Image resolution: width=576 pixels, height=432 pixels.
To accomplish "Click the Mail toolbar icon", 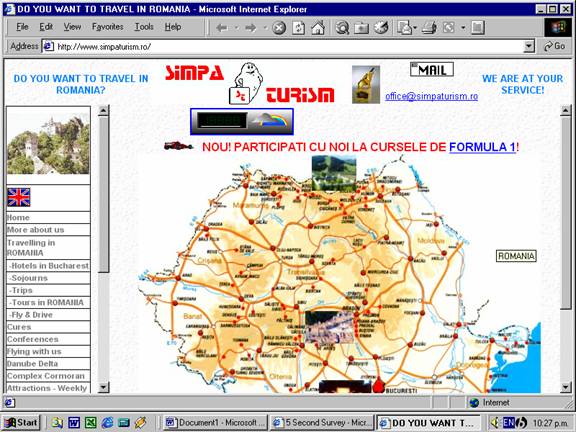I will pos(404,28).
